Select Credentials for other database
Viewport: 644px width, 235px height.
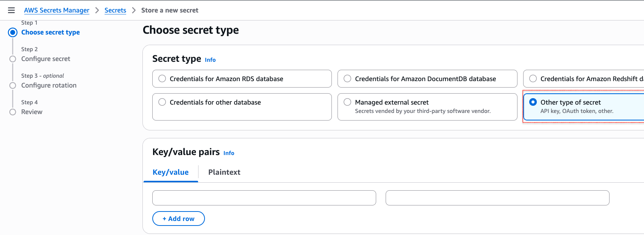[162, 102]
